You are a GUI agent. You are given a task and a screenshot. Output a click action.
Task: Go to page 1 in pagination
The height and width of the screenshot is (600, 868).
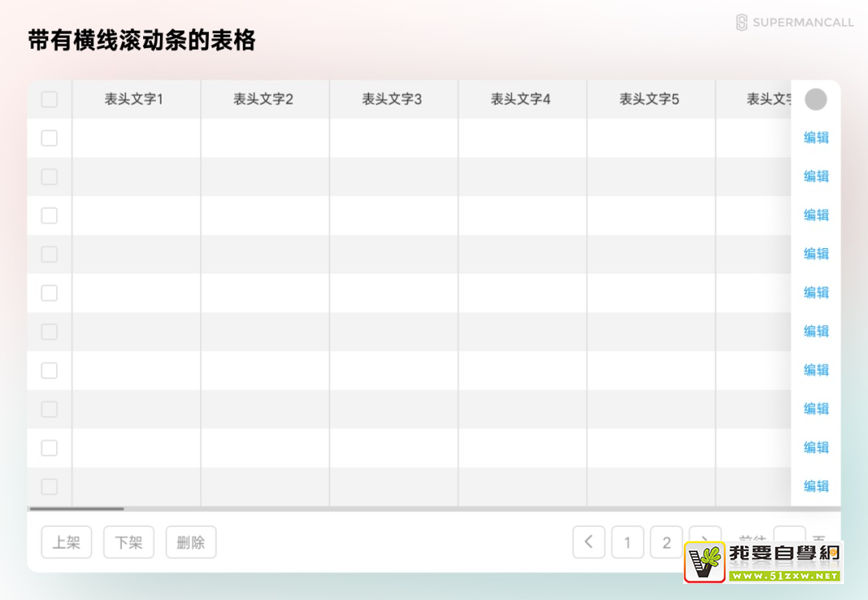pos(628,542)
